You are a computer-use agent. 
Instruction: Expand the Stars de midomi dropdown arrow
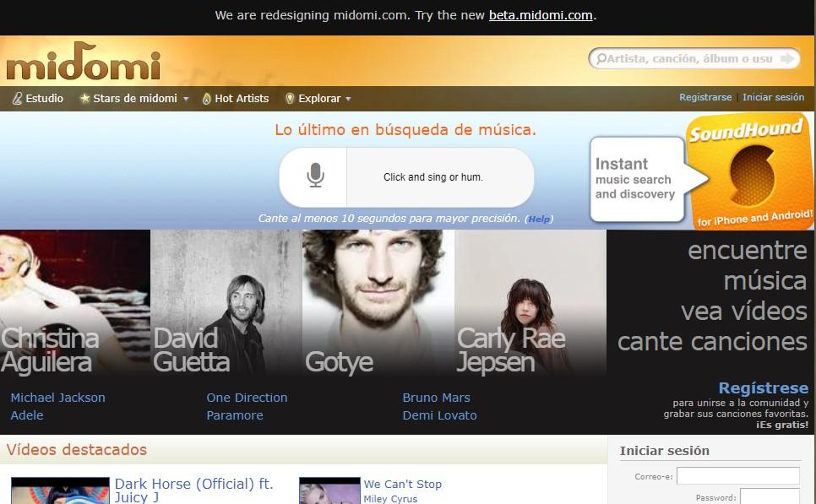tap(186, 100)
